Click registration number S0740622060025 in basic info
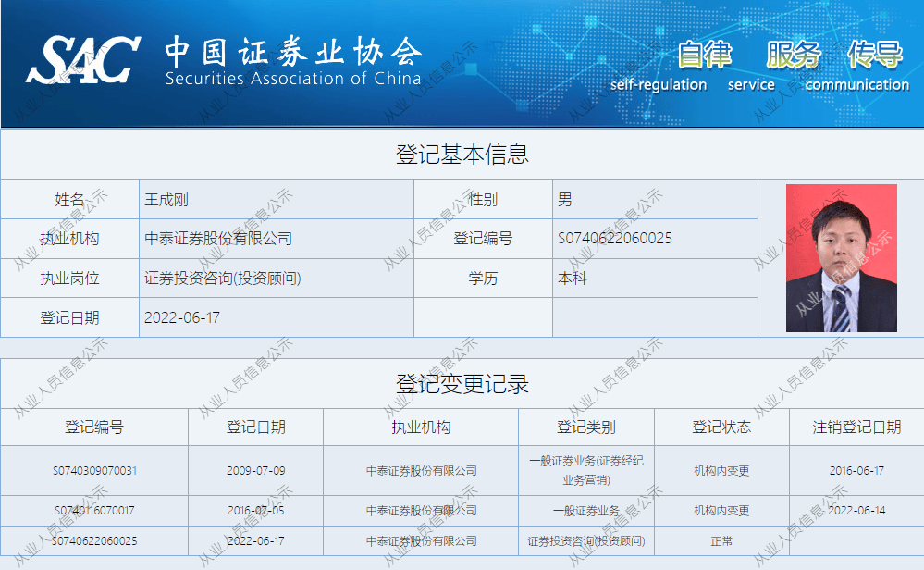Screen dimensions: 924x570 (616, 239)
